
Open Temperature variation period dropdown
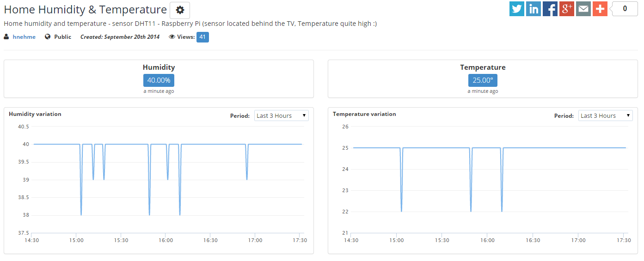tap(606, 115)
